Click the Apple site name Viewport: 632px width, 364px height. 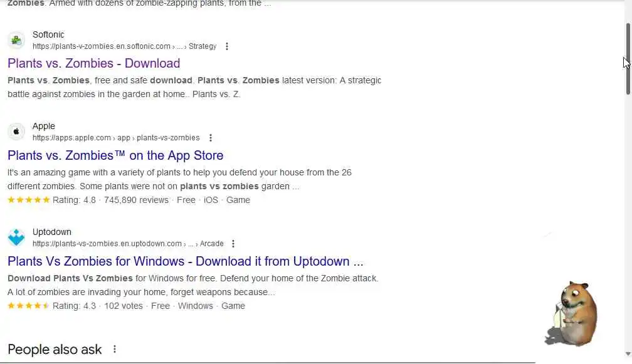[x=43, y=126]
